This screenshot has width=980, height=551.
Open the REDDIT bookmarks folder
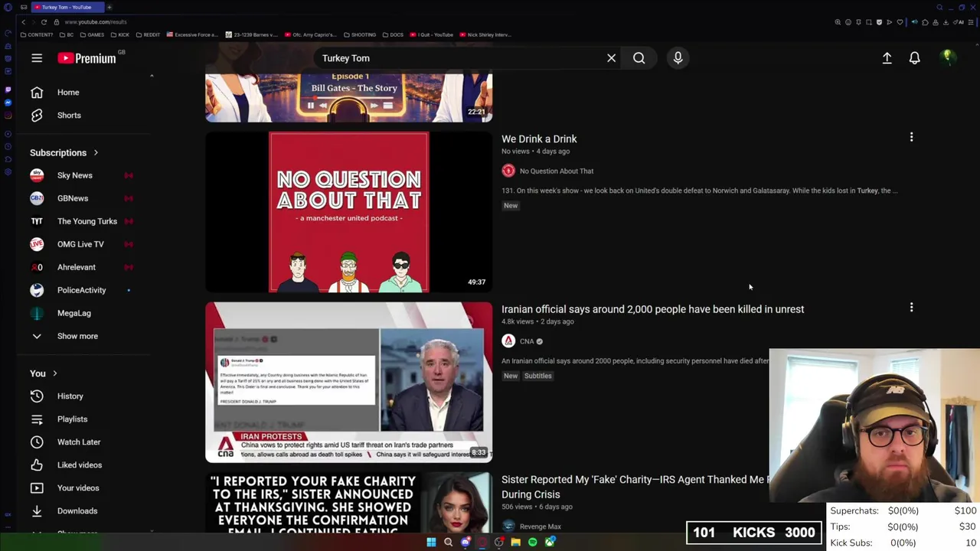click(148, 34)
